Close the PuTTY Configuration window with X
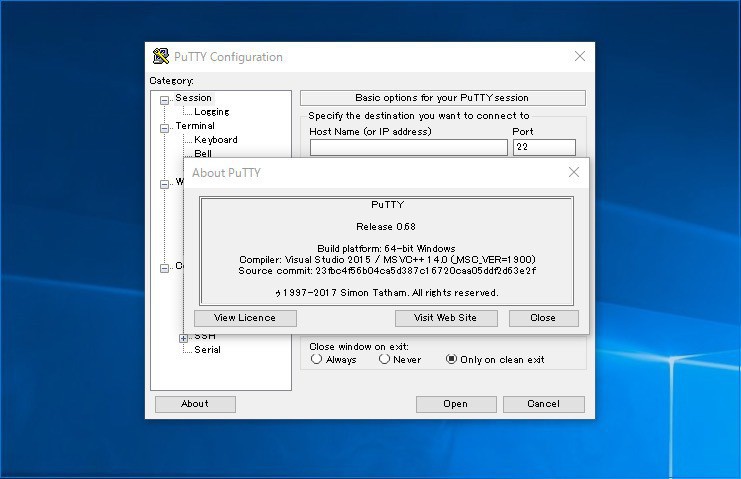This screenshot has height=479, width=741. click(580, 56)
